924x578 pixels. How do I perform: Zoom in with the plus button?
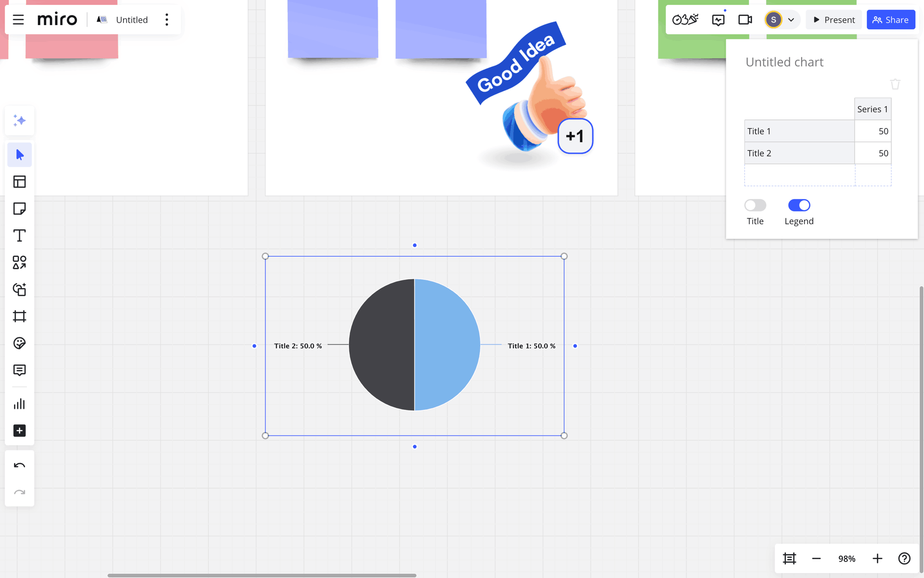(877, 559)
